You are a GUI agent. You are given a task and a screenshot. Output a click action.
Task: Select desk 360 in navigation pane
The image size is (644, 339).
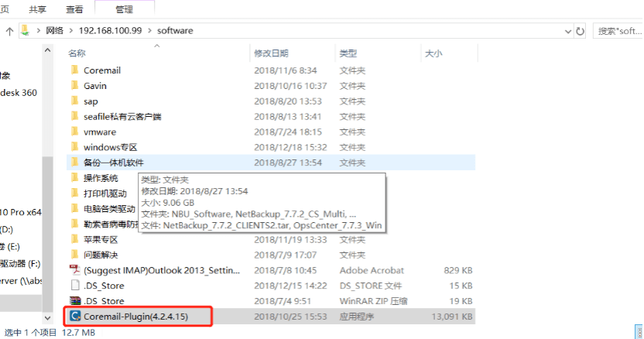[x=19, y=93]
